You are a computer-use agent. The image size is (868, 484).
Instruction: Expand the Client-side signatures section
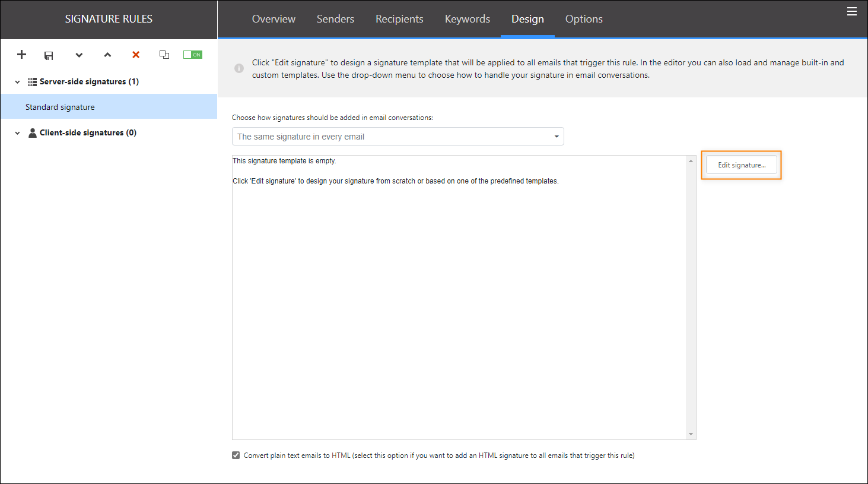click(17, 132)
